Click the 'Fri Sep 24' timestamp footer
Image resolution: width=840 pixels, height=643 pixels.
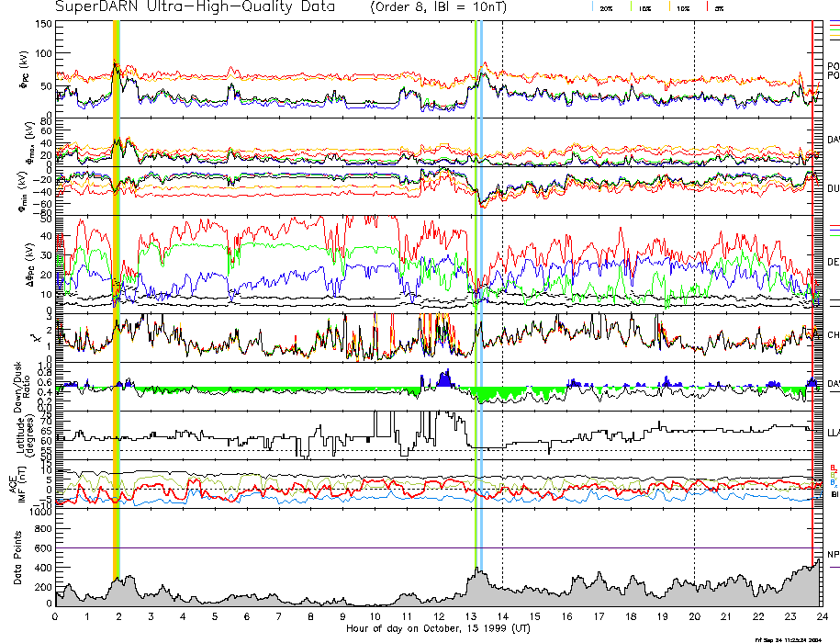click(788, 639)
